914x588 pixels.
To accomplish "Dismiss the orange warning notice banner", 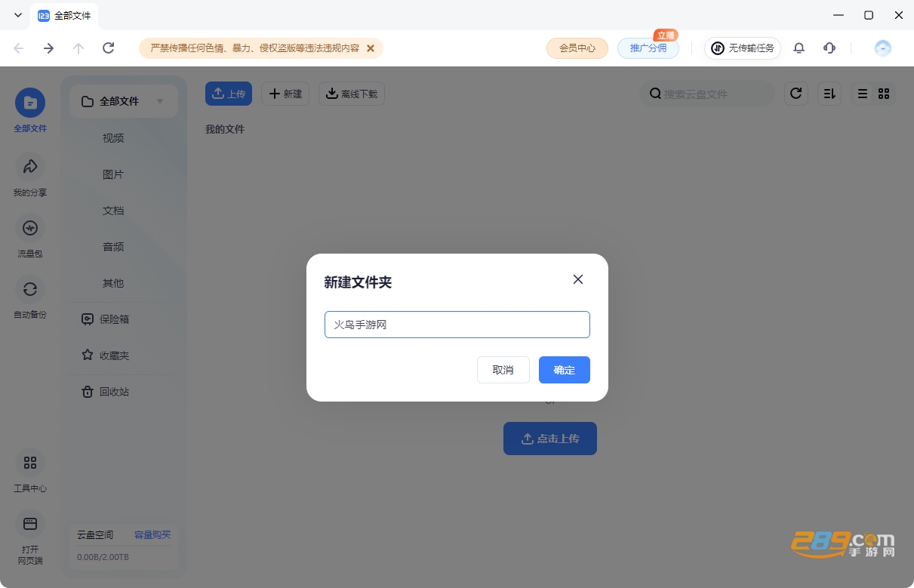I will 371,48.
